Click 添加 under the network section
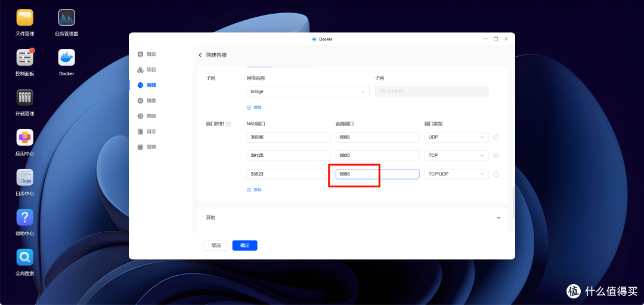Screen dimensions: 644x305 point(254,107)
